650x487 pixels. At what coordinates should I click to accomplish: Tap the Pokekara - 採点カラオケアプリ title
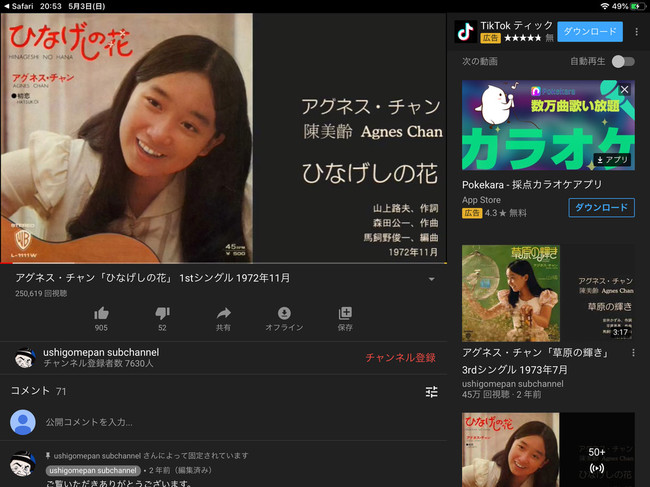532,185
